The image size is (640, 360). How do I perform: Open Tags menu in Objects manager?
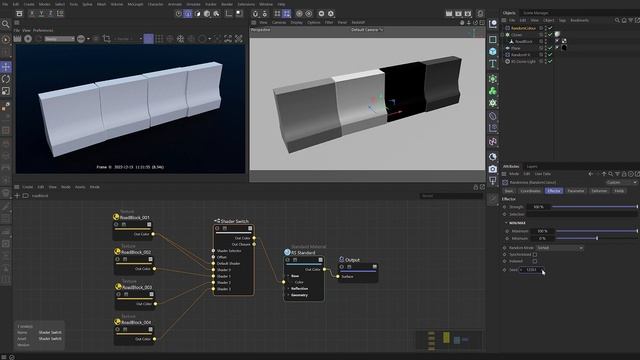[x=562, y=20]
